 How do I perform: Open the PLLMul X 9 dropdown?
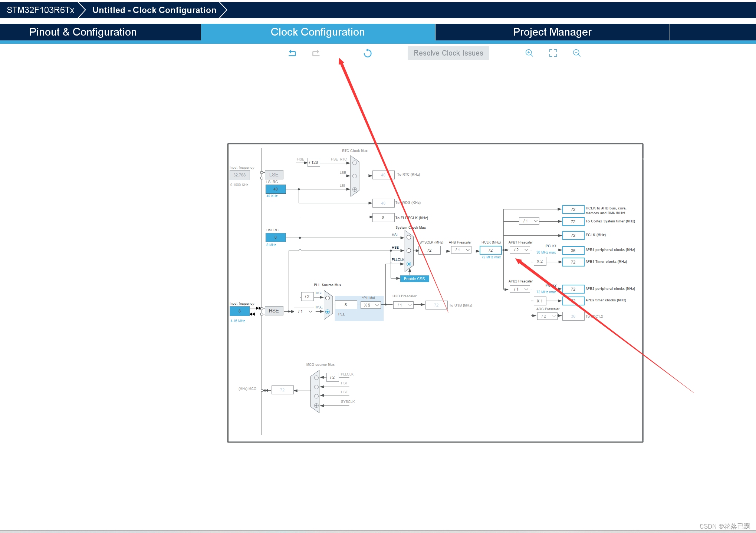(371, 305)
